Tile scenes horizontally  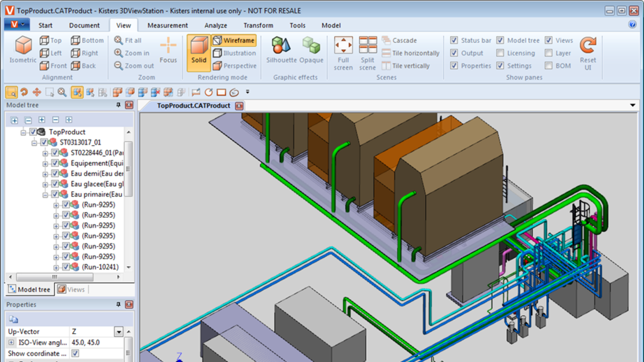(410, 53)
